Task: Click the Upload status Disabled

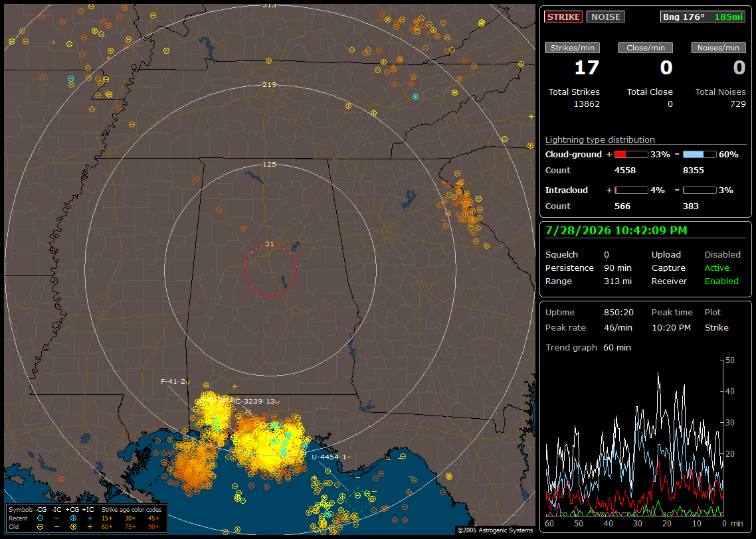Action: pos(722,255)
